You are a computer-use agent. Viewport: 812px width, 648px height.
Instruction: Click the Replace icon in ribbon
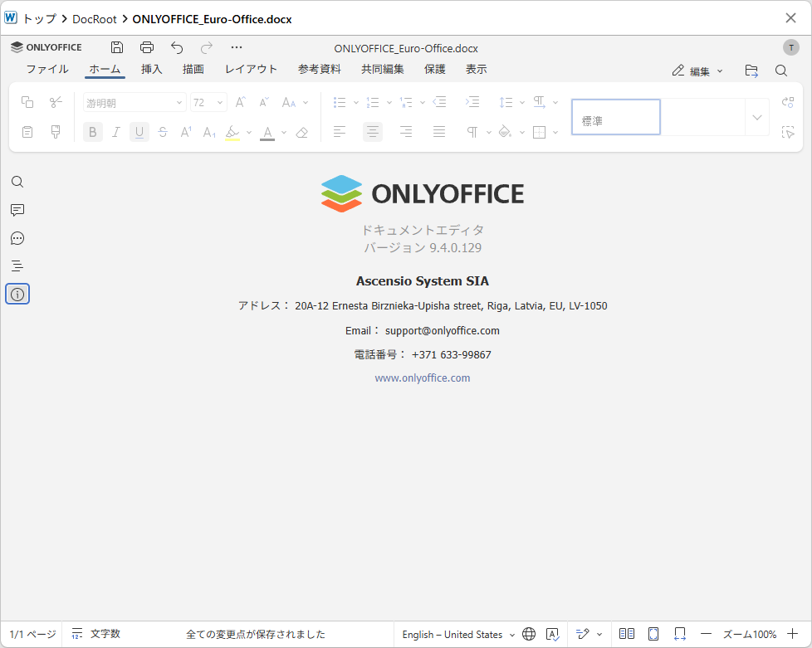coord(788,102)
